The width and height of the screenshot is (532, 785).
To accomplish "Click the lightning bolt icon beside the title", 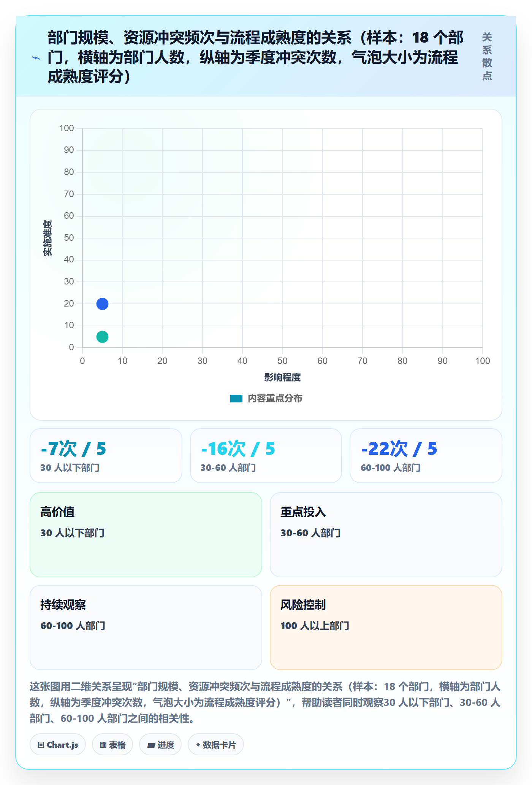I will (x=36, y=58).
